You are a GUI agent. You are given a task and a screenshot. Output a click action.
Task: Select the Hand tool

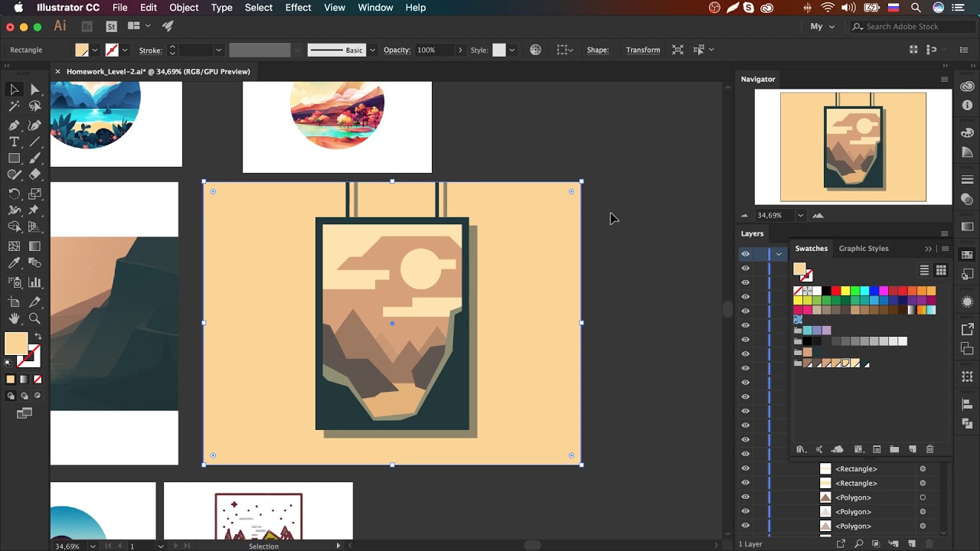14,318
